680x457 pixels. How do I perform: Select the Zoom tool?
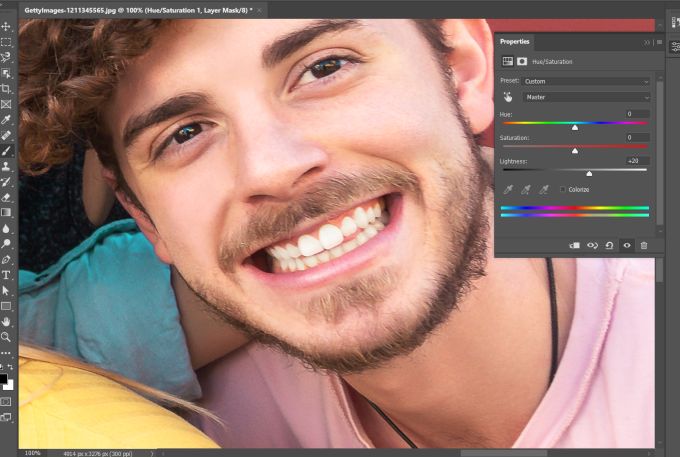click(x=6, y=337)
